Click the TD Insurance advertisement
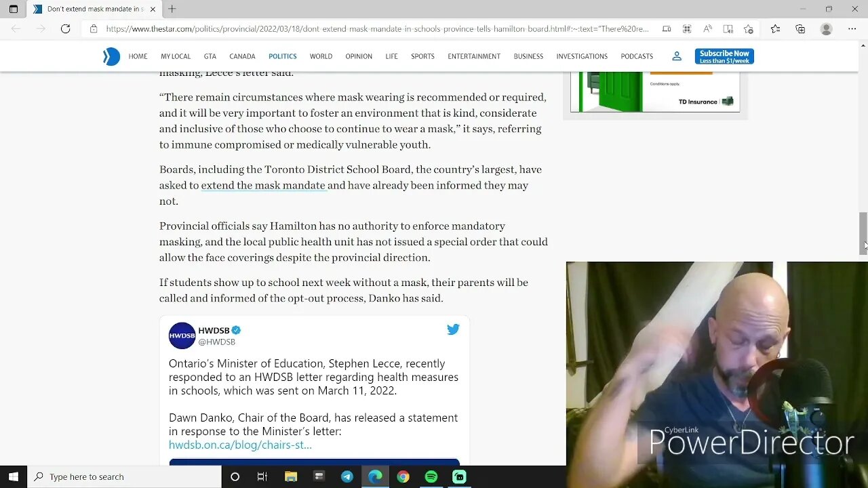 (655, 91)
